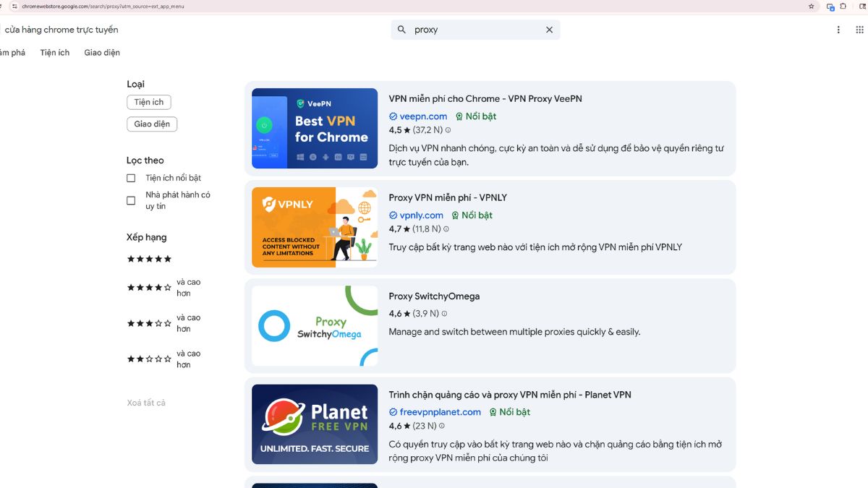Click the Nổi bật badge on Planet VPN

pyautogui.click(x=509, y=412)
